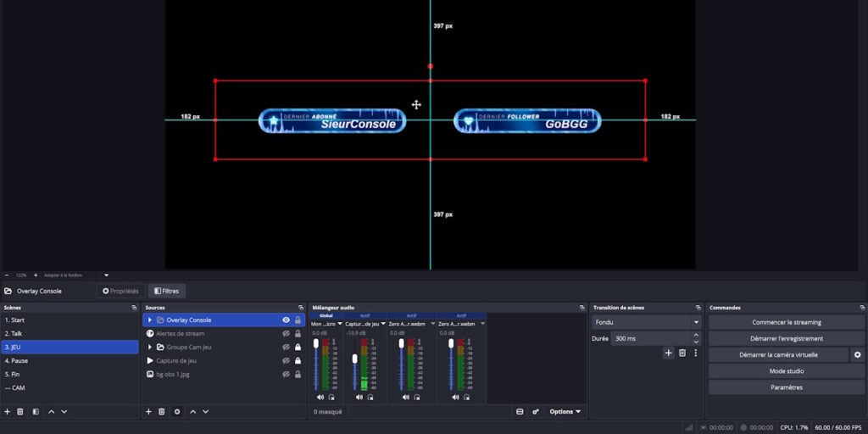Screen dimensions: 868x434
Task: Hide the Overlay Console source
Action: (x=287, y=320)
